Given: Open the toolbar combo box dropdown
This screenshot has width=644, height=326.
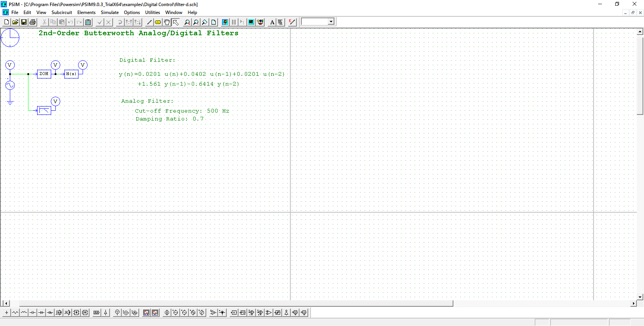Looking at the screenshot, I should (331, 22).
